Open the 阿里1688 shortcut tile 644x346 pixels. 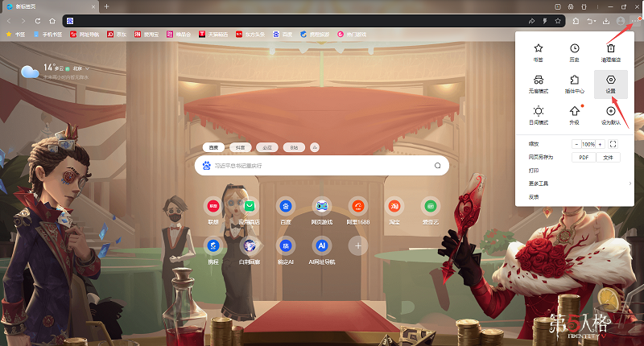[358, 211]
